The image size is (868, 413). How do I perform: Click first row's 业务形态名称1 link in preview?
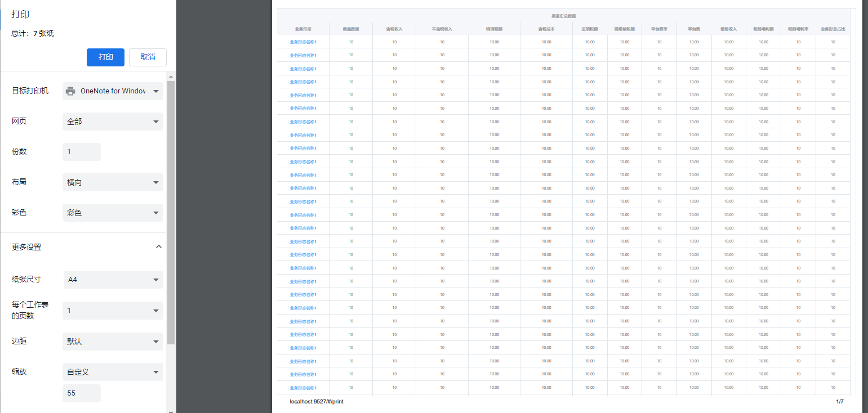click(303, 42)
